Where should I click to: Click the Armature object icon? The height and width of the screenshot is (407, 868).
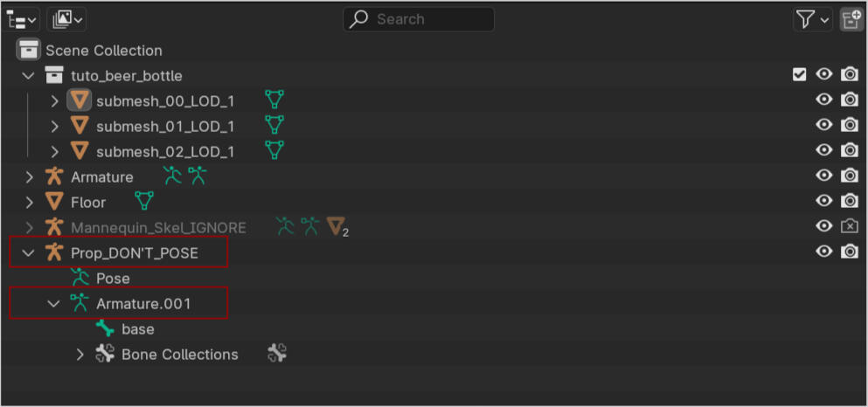54,176
